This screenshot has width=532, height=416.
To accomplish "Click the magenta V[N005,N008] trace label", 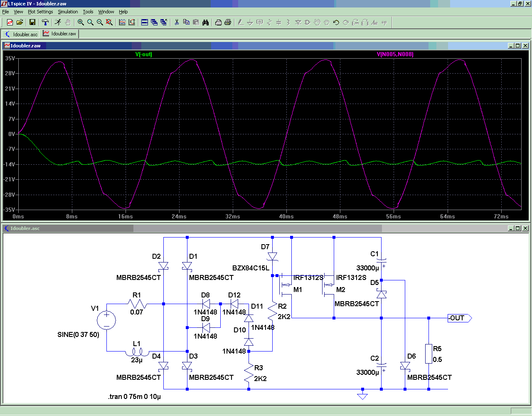I will point(395,54).
